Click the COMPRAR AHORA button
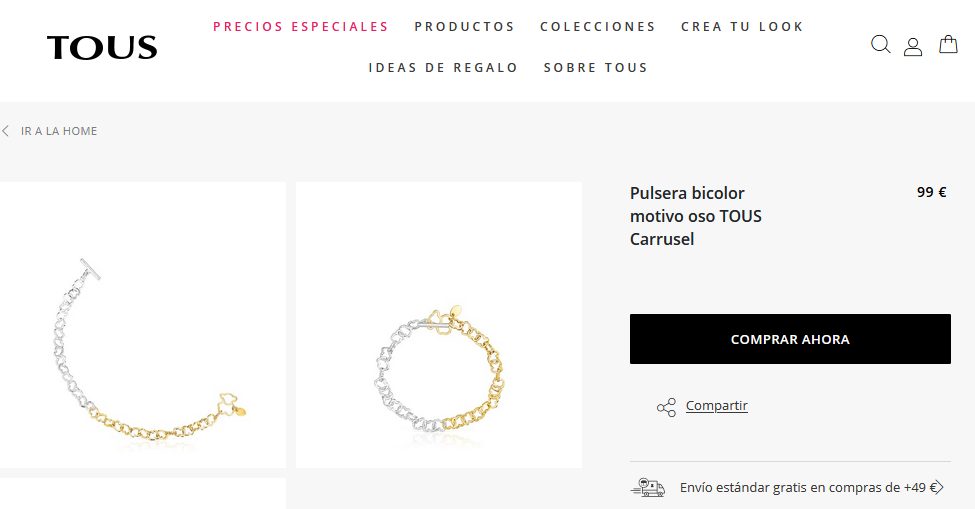Viewport: 975px width, 509px height. coord(790,339)
